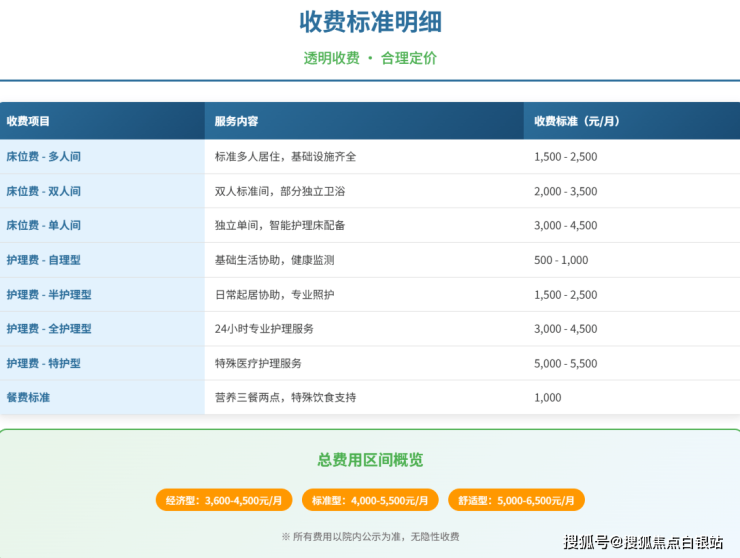Viewport: 740px width, 558px height.
Task: Click the 餐费标准 row label
Action: tap(28, 398)
